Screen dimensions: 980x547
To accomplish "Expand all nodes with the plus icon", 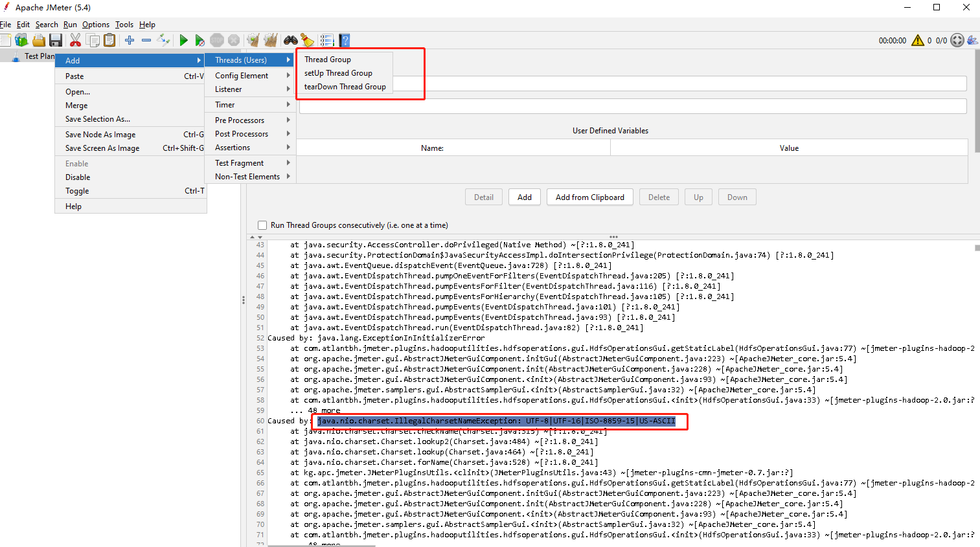I will click(130, 40).
